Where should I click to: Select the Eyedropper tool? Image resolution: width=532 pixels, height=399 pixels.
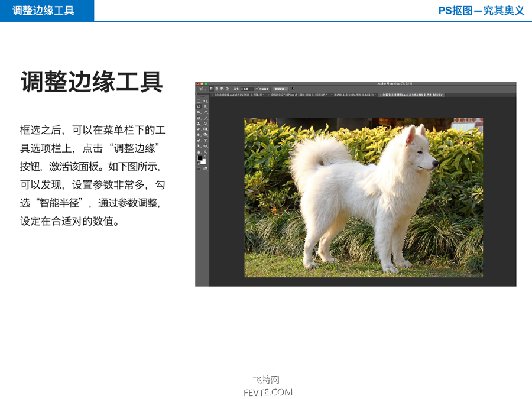205,112
